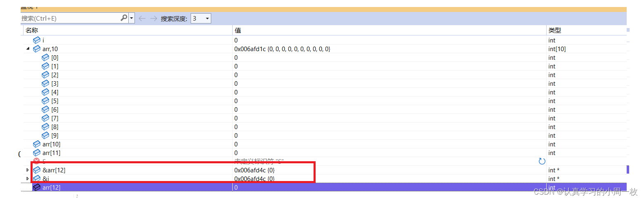Viewport: 644px width, 200px height.
Task: Select the arr[10] watch row
Action: click(x=52, y=144)
